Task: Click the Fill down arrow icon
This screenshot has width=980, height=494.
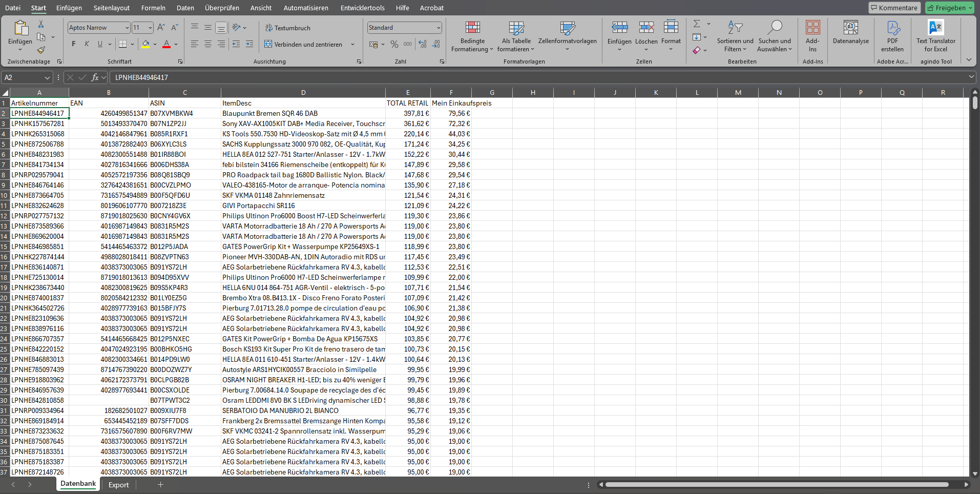Action: click(697, 37)
